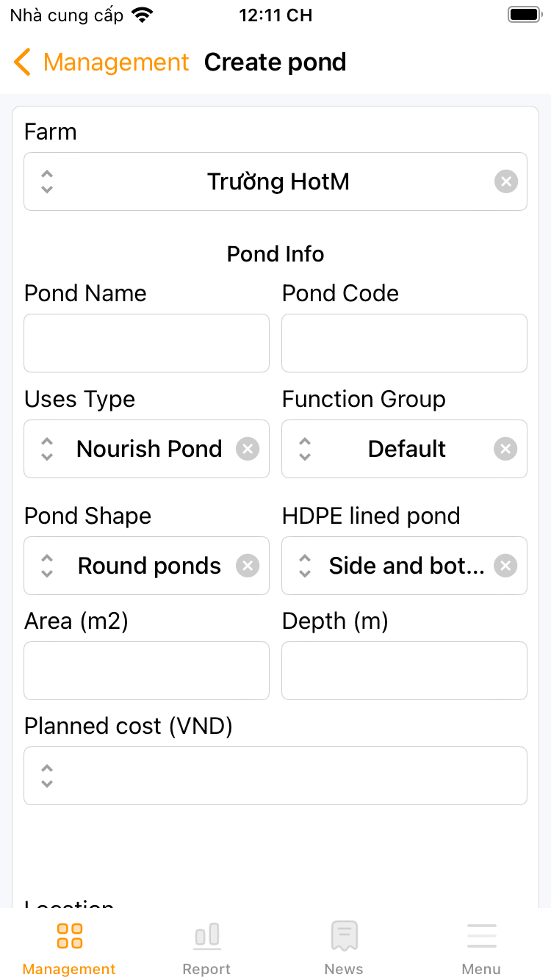Open the Report tab
This screenshot has width=551, height=980.
[206, 948]
